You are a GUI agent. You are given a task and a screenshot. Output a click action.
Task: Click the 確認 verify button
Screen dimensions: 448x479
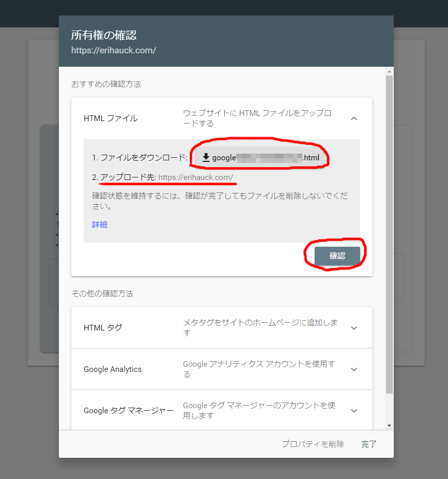[x=337, y=256]
